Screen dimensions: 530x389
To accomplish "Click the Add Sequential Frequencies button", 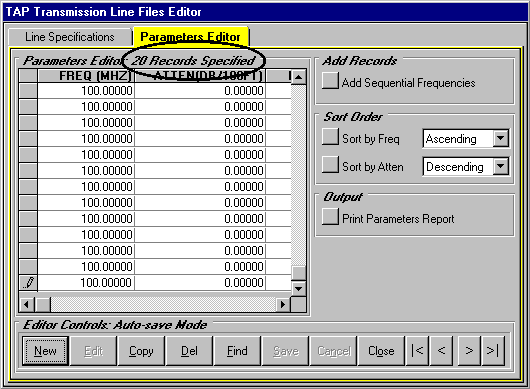I will coord(330,81).
